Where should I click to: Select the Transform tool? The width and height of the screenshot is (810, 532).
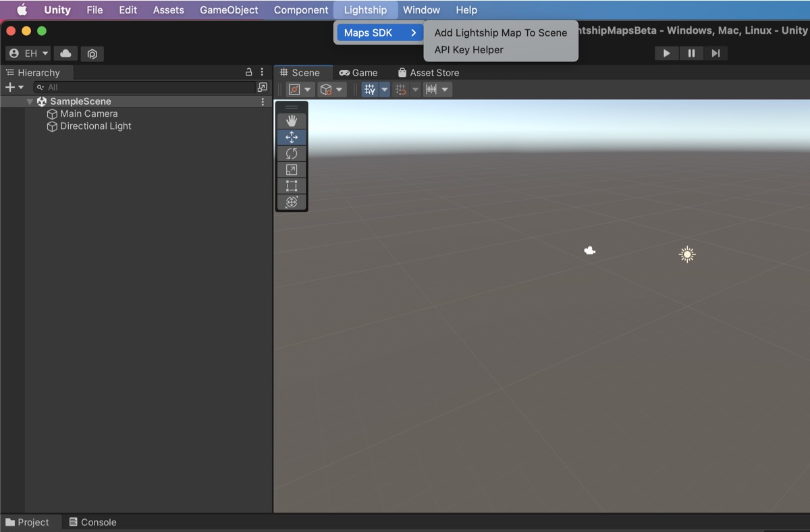pyautogui.click(x=292, y=202)
